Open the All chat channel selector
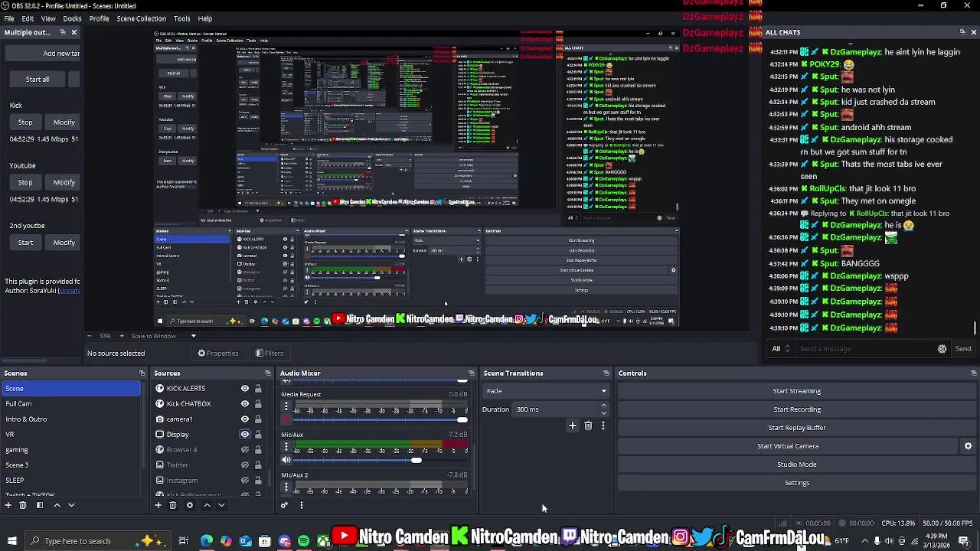 (781, 349)
